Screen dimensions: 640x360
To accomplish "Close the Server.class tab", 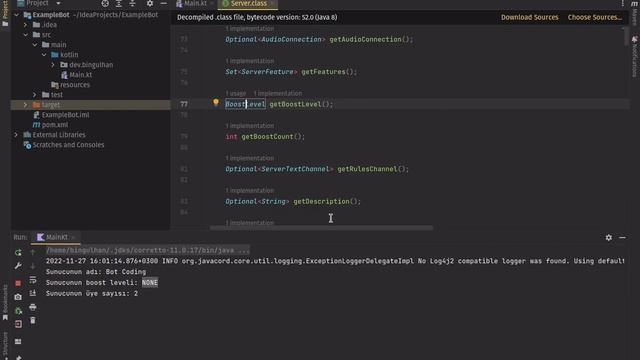I will [273, 3].
